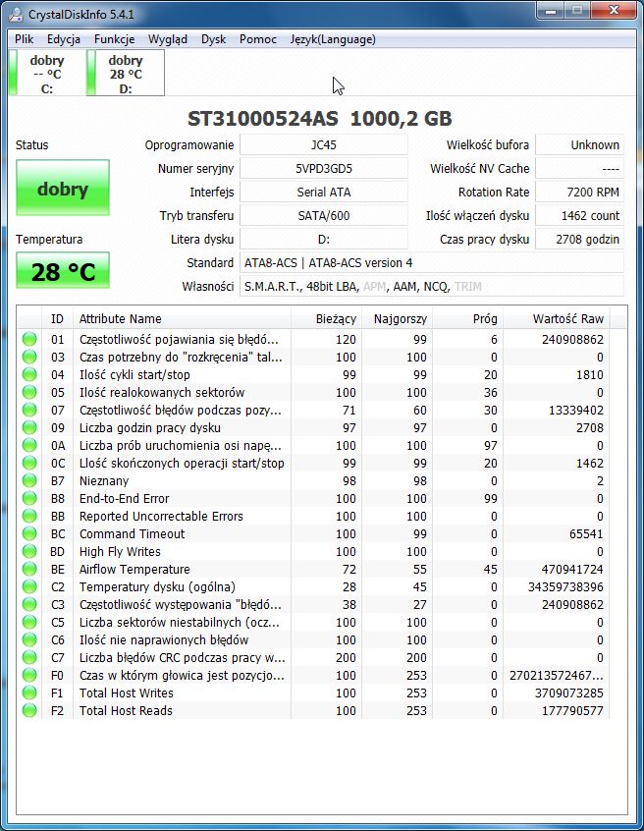Click green status circle for row 01
Image resolution: width=644 pixels, height=831 pixels.
29,339
